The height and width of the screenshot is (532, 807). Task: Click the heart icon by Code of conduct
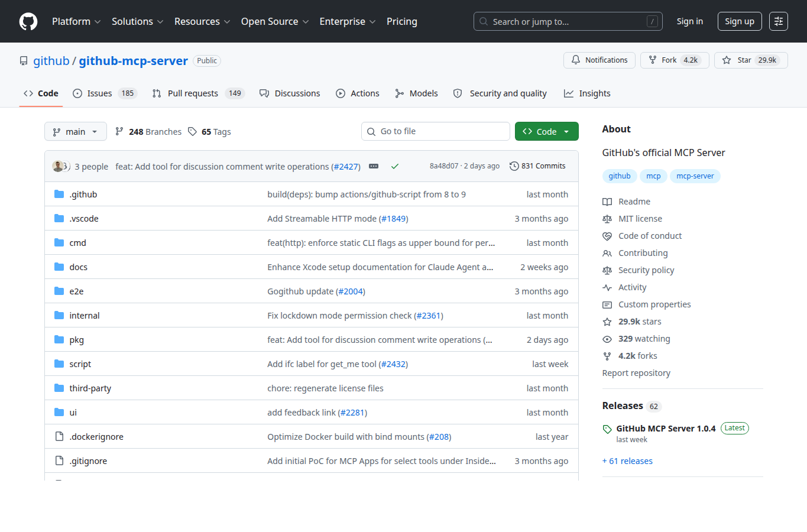click(607, 236)
